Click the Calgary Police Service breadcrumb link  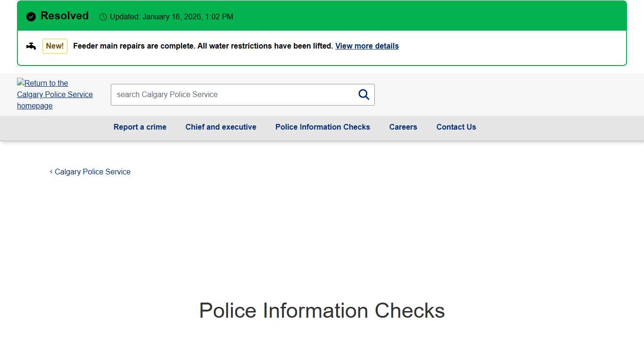pos(92,172)
